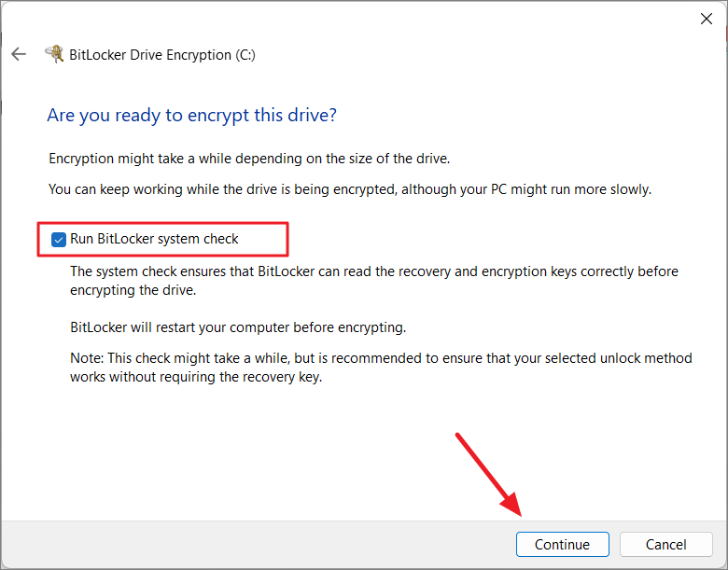Cancel the drive encryption wizard
Screen dimensions: 728x570
pyautogui.click(x=665, y=544)
